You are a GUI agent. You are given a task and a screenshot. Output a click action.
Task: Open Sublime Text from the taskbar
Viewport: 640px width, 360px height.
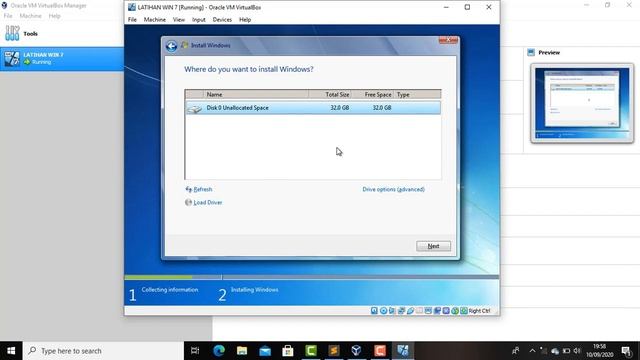(334, 351)
